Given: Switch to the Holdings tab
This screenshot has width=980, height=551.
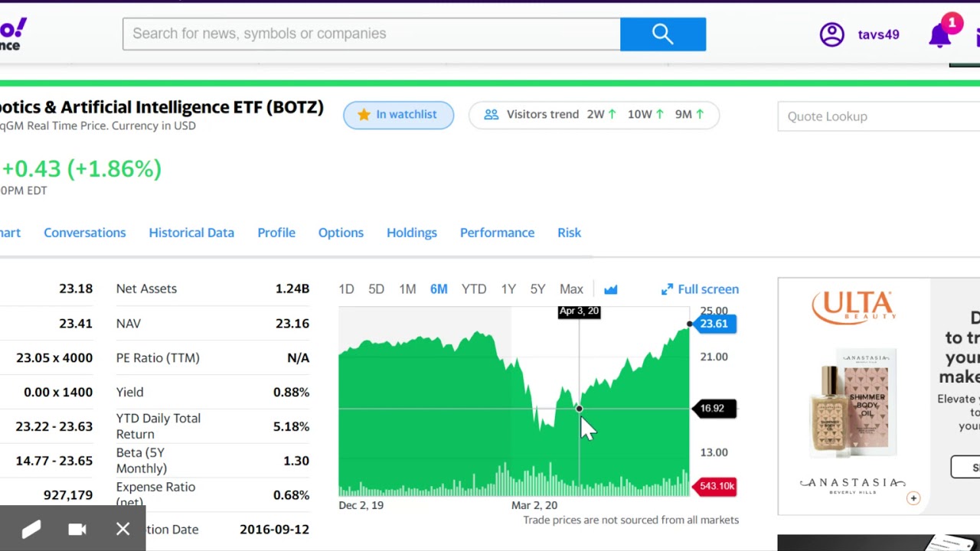Looking at the screenshot, I should point(412,233).
